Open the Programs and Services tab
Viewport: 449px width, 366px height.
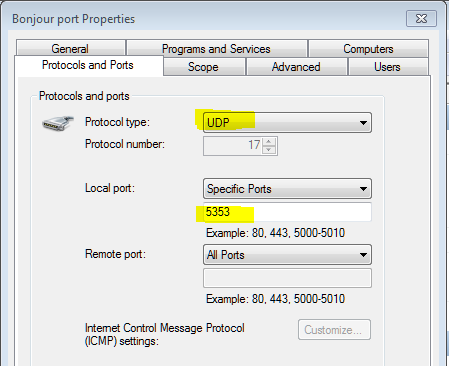click(x=217, y=48)
